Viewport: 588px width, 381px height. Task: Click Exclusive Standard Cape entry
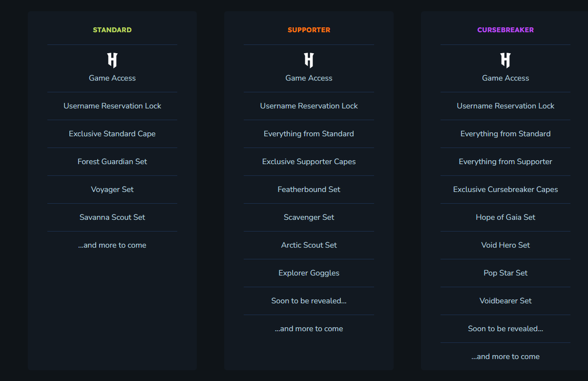point(112,134)
